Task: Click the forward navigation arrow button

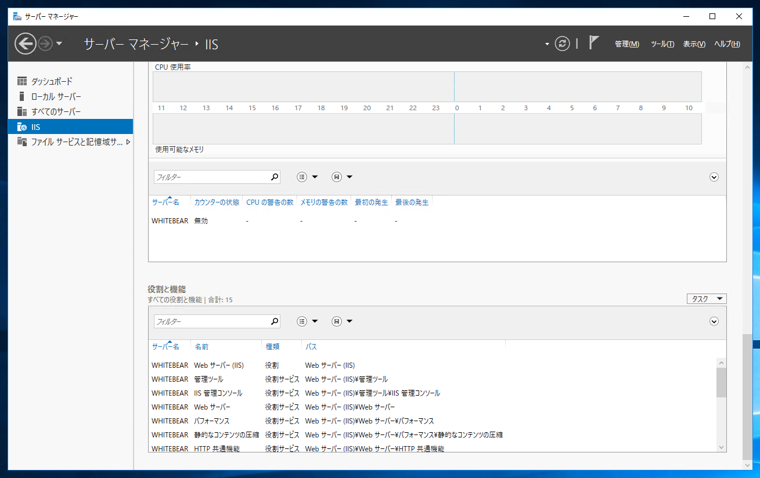Action: tap(45, 44)
